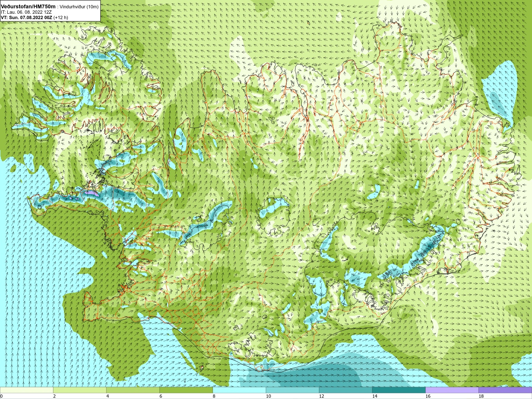
Task: Click the legend value "2"
Action: [54, 396]
